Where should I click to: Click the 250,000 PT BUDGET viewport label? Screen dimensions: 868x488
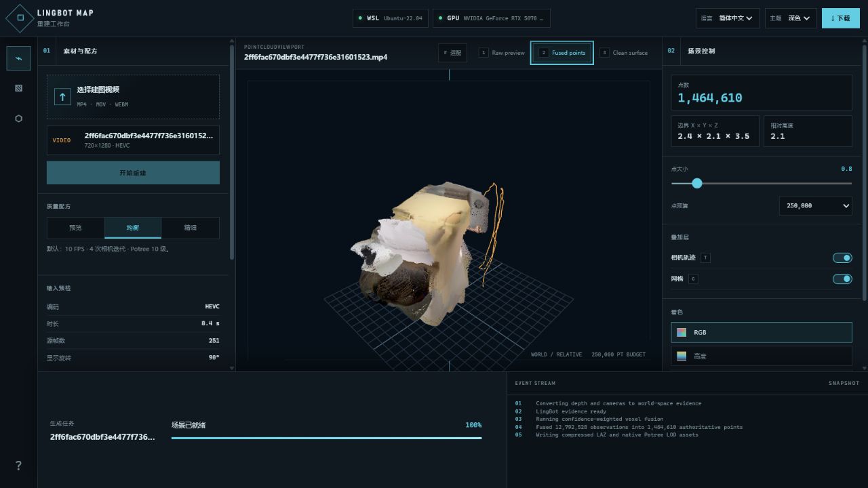[618, 354]
